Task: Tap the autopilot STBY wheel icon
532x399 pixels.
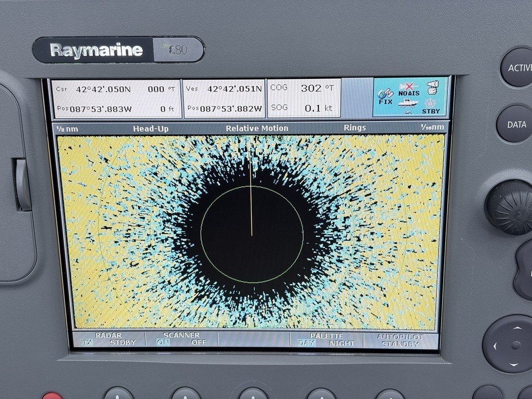Action: 431,106
